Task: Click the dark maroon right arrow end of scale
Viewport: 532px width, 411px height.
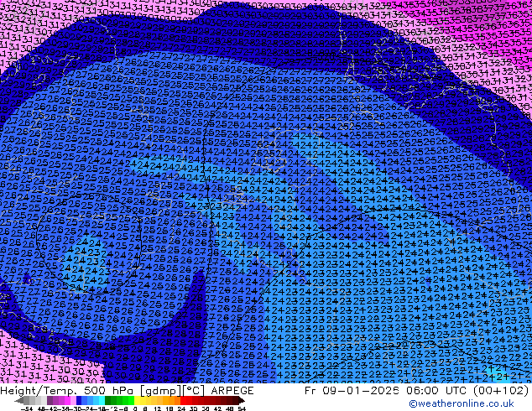Action: (x=242, y=400)
